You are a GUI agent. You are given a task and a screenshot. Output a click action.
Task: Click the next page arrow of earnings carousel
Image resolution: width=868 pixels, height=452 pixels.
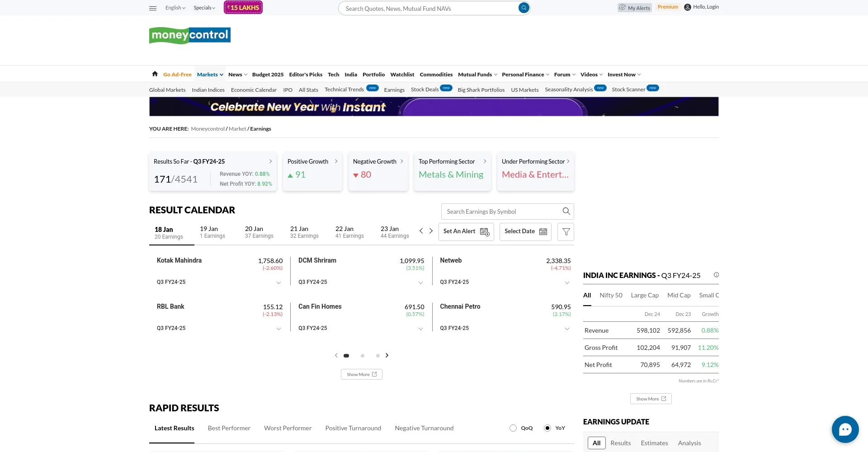387,355
